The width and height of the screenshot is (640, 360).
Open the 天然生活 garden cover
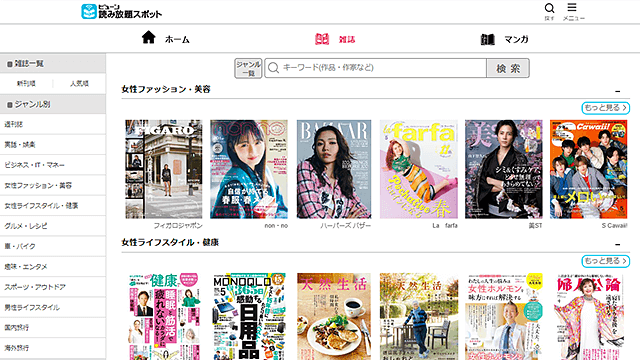[x=419, y=316]
